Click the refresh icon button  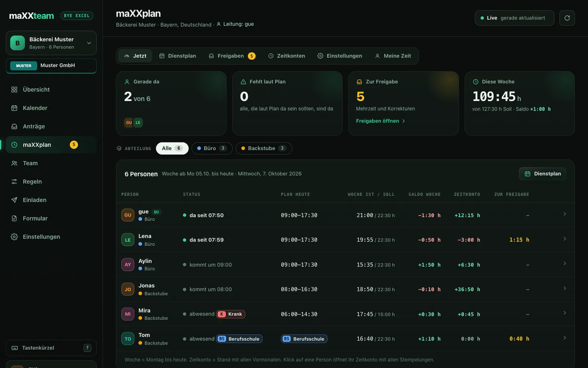pos(567,18)
